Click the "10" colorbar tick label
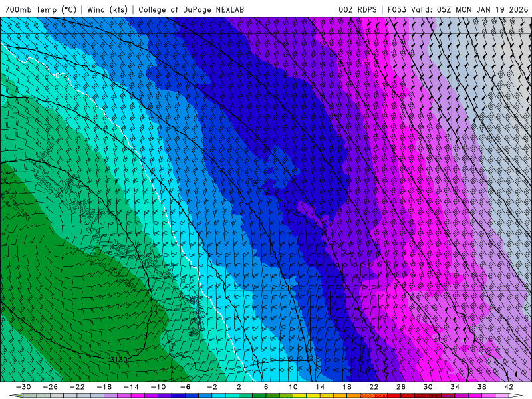The image size is (532, 399). tap(293, 387)
